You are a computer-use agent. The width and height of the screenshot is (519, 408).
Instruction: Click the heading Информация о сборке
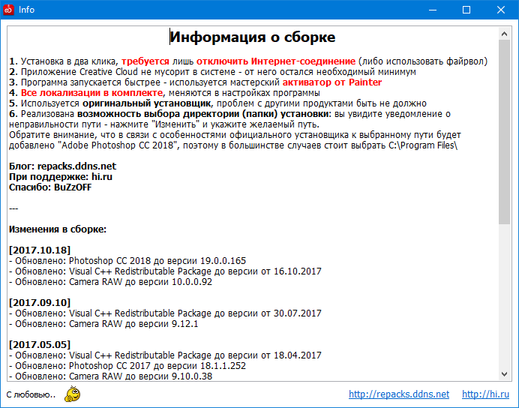252,37
